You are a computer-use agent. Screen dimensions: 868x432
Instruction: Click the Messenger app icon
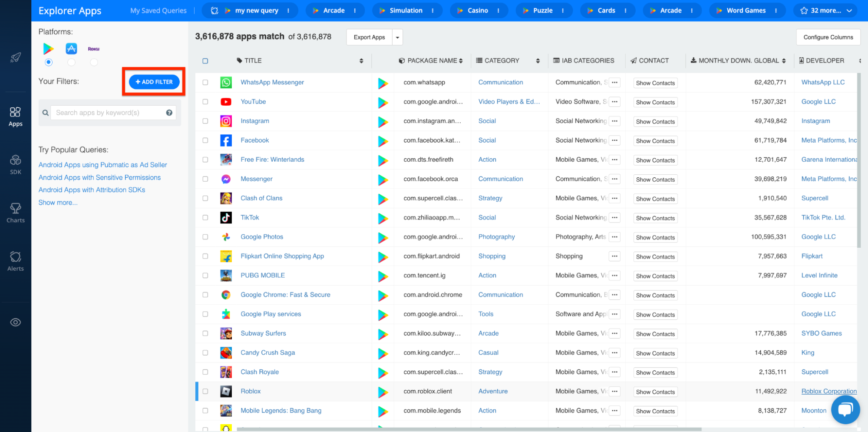click(226, 179)
